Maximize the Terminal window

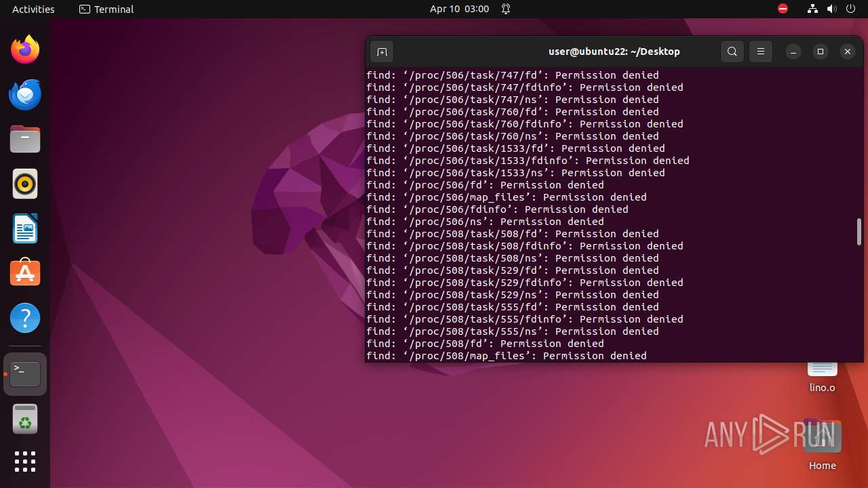[821, 52]
